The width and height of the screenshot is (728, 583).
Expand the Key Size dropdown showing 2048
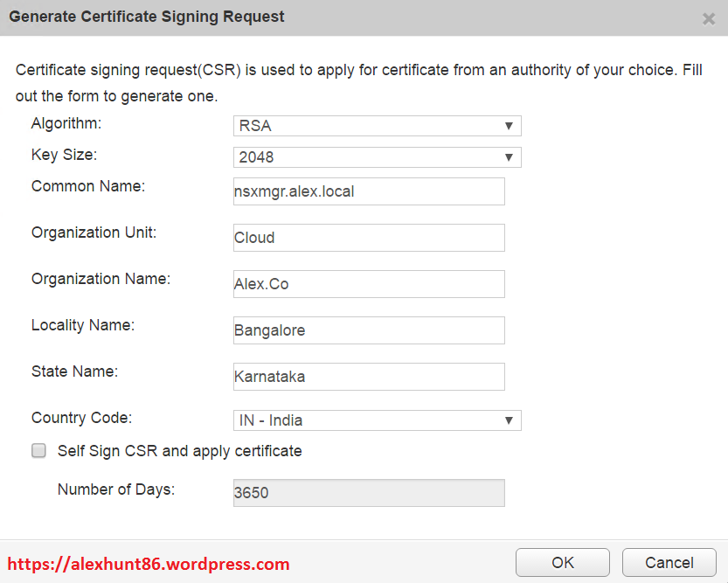click(x=377, y=157)
